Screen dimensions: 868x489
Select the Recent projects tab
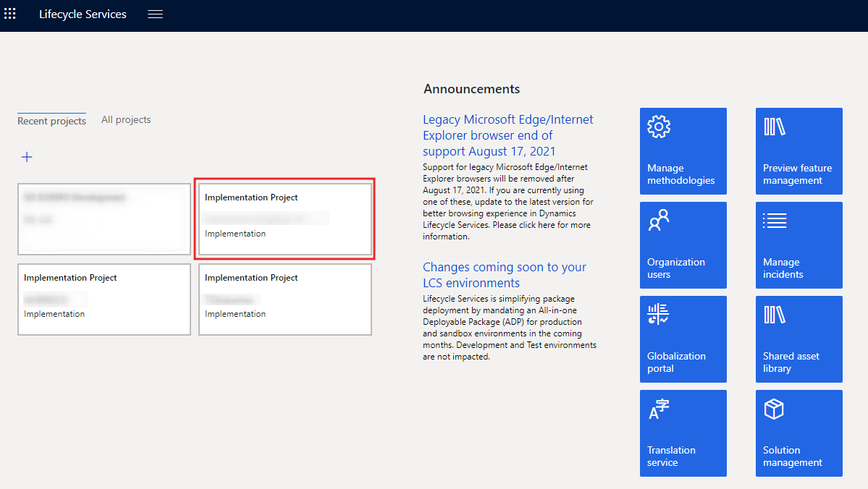pos(51,121)
